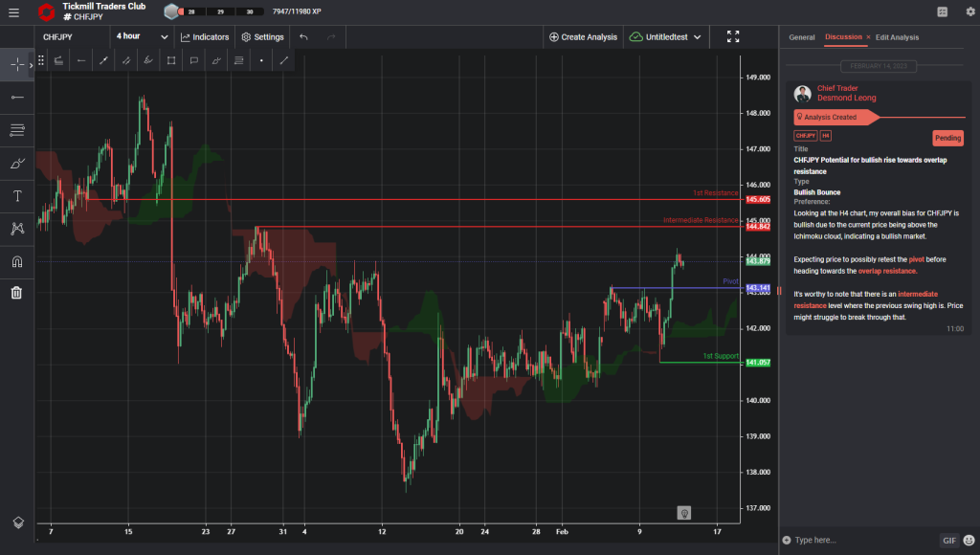Open the comment callout tool
The height and width of the screenshot is (555, 980).
(192, 59)
